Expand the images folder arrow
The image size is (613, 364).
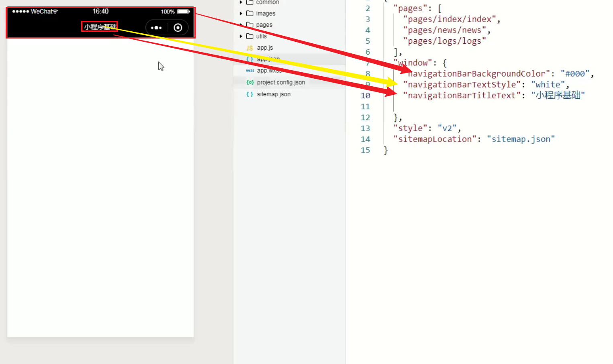pos(241,13)
